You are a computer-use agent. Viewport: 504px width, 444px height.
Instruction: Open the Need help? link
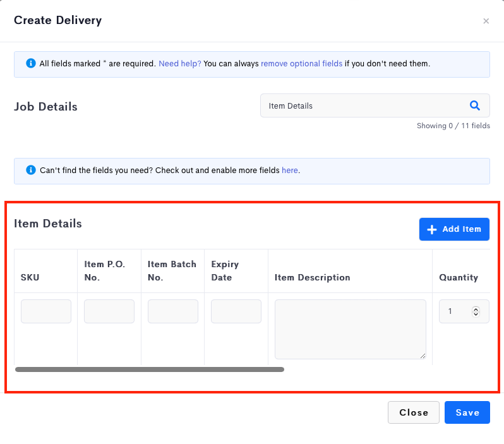[x=179, y=63]
